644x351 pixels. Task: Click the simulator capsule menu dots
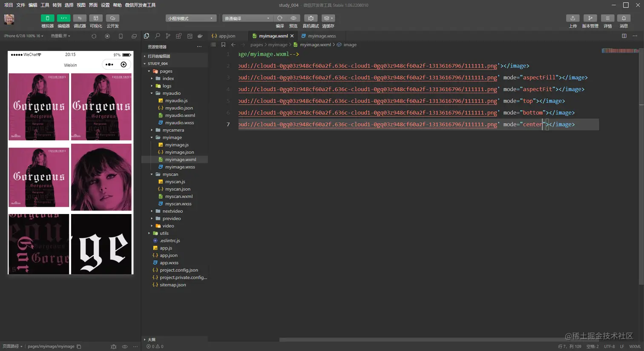click(109, 65)
